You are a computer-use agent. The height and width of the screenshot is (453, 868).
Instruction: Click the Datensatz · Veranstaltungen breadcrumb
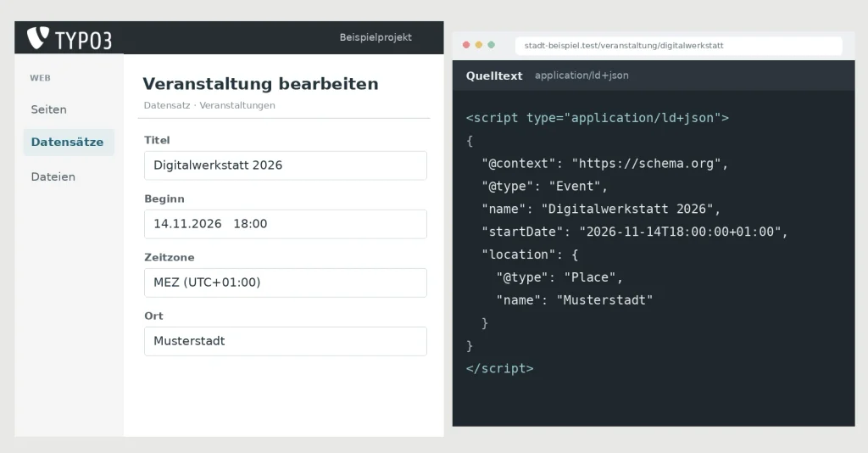click(209, 105)
